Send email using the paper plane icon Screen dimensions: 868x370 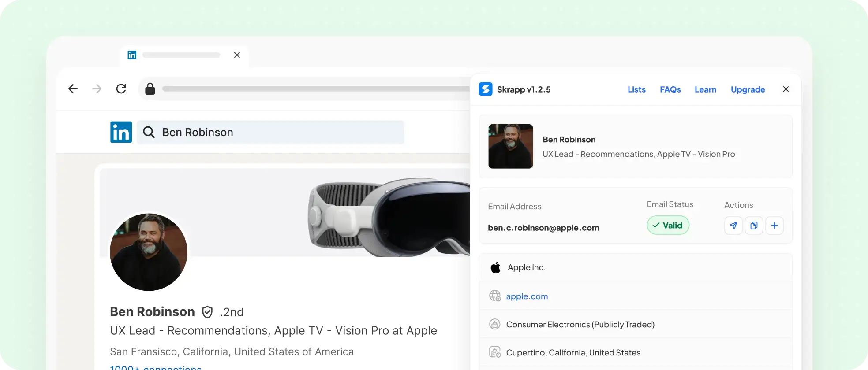733,226
